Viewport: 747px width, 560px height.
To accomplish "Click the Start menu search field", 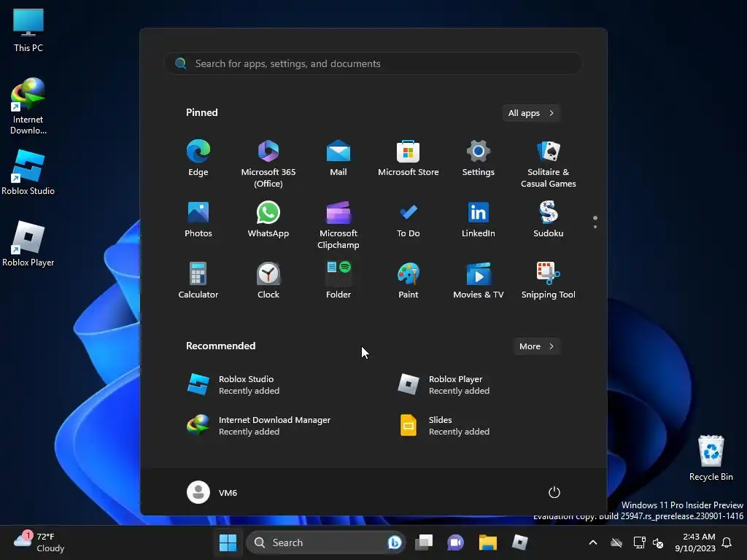I will [x=373, y=63].
